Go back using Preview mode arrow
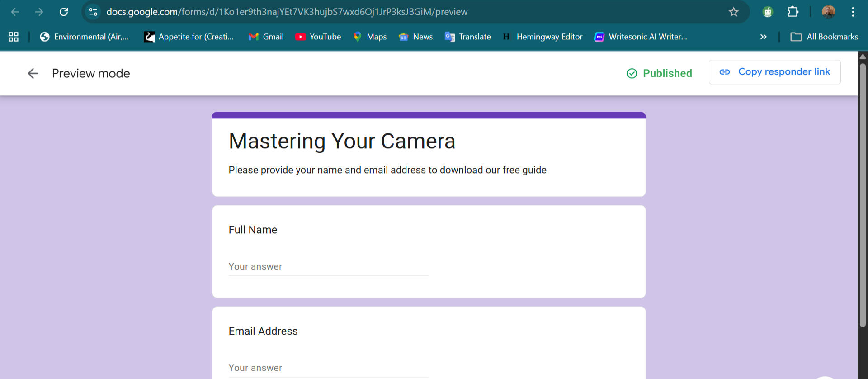The width and height of the screenshot is (868, 379). pos(33,73)
